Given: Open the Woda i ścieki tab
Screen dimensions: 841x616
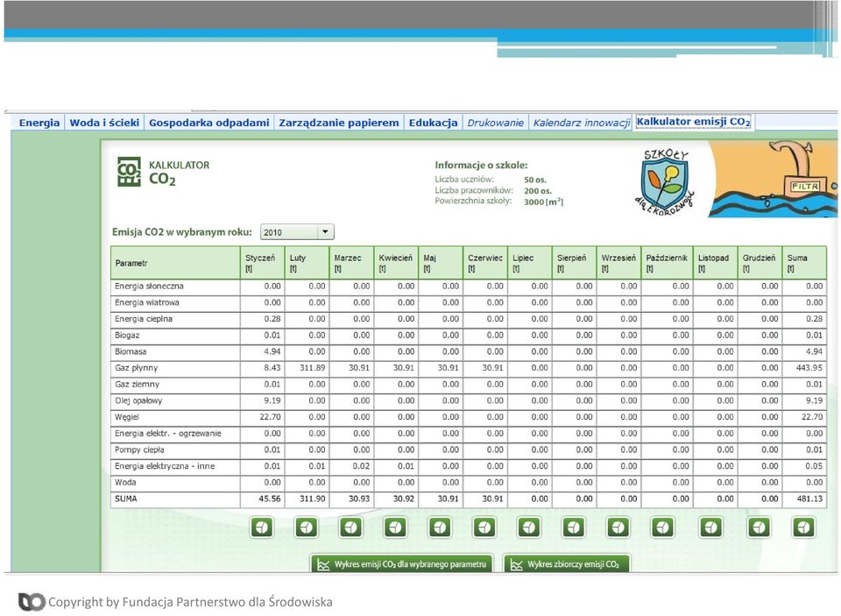Looking at the screenshot, I should [104, 123].
